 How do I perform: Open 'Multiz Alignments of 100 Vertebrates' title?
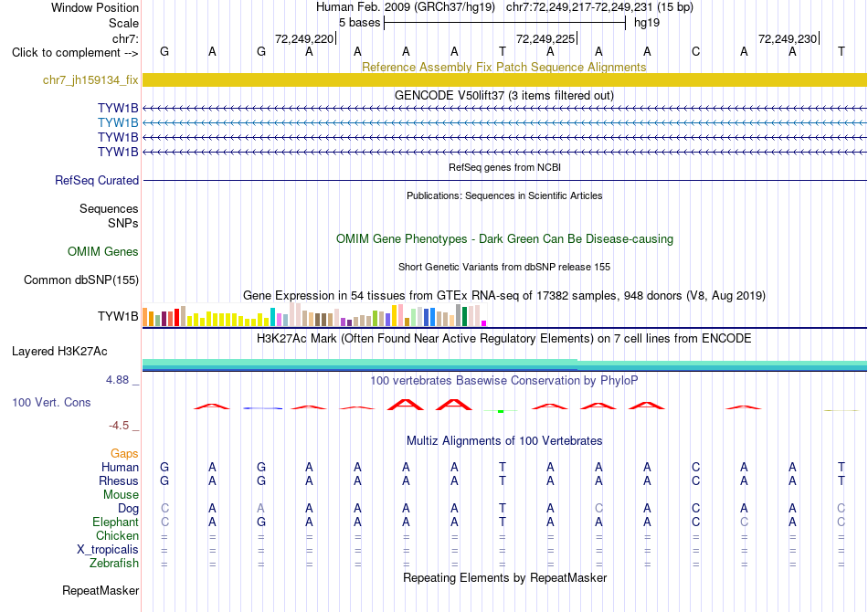click(x=504, y=440)
